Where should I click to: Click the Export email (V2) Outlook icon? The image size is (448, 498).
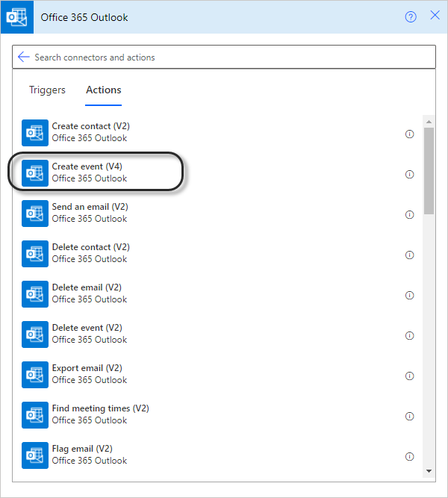point(35,375)
